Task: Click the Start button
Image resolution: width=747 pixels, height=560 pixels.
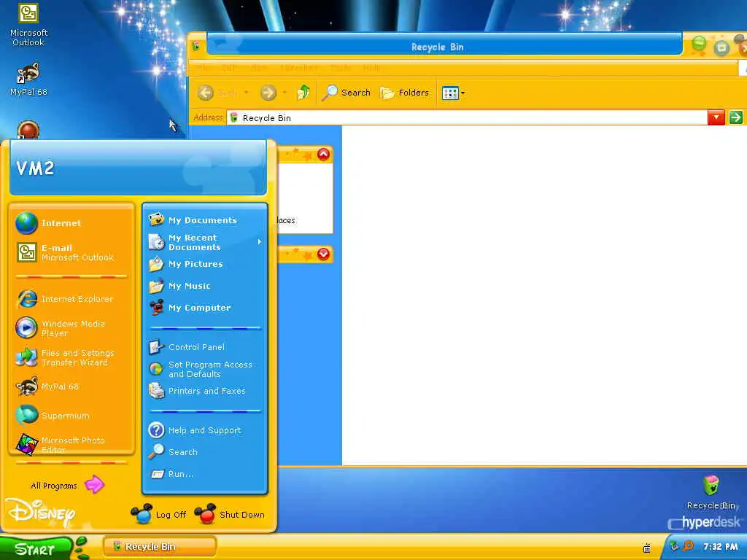Action: (x=35, y=548)
